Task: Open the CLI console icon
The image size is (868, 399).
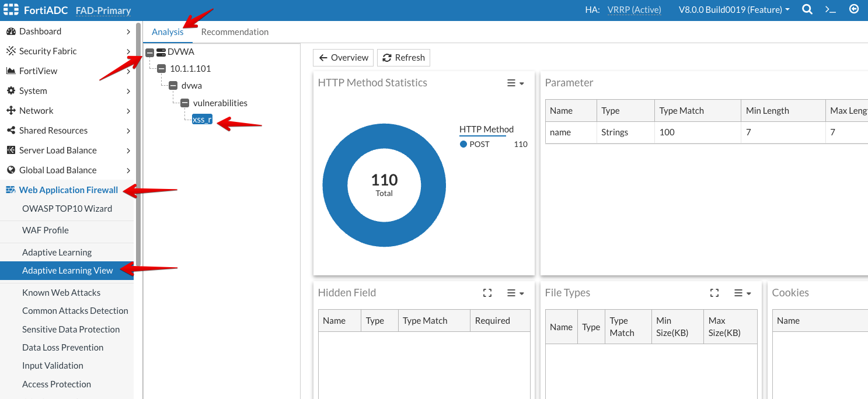Action: (830, 10)
